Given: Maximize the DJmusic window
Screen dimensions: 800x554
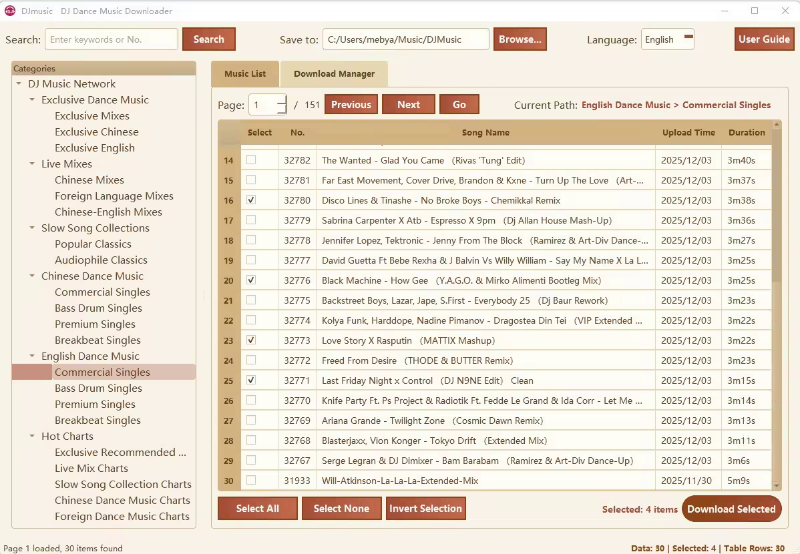Looking at the screenshot, I should tap(754, 11).
